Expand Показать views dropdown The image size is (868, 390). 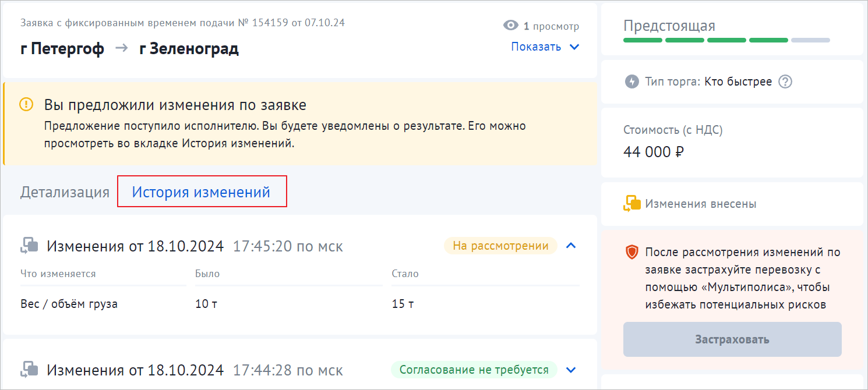point(574,47)
